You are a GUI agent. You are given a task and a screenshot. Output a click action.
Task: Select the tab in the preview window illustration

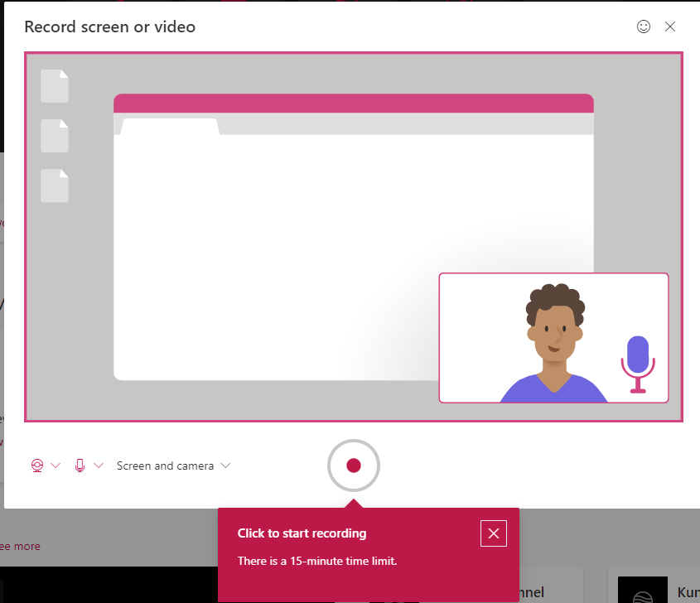click(x=170, y=126)
